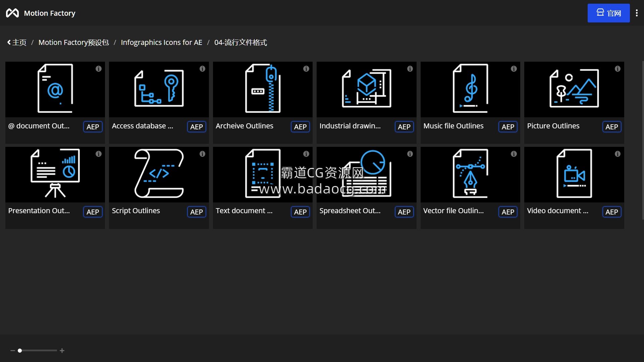Select the Picture landscape thumbnail

pyautogui.click(x=574, y=89)
